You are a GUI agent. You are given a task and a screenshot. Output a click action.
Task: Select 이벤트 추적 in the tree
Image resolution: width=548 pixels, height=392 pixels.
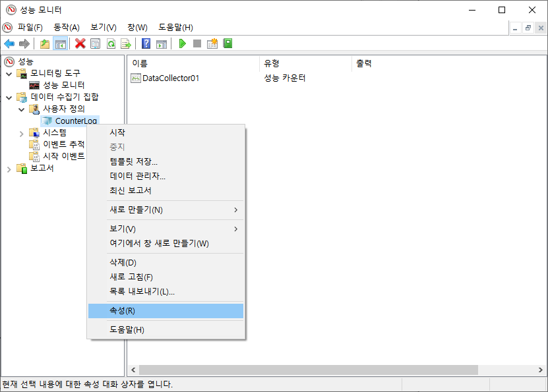pos(63,144)
